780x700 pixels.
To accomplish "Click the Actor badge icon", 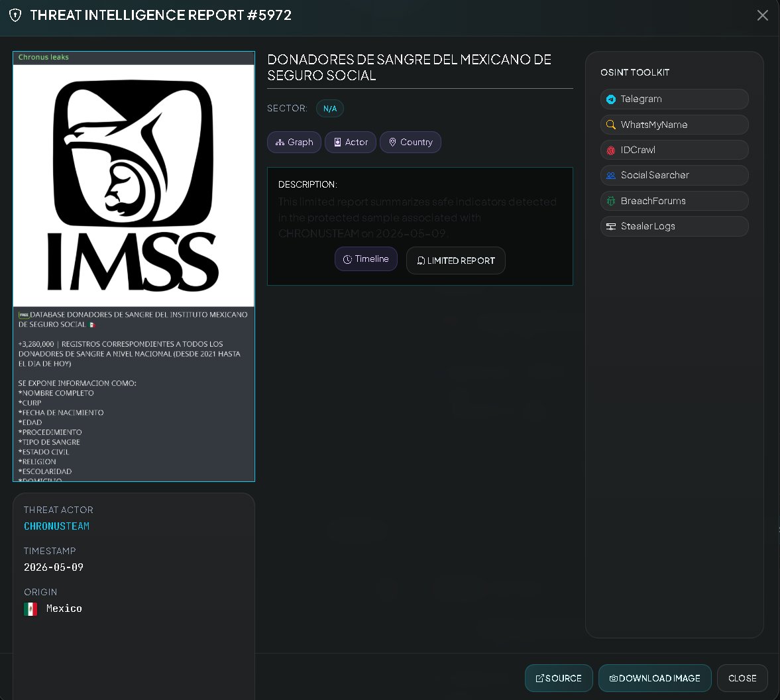I will [337, 143].
